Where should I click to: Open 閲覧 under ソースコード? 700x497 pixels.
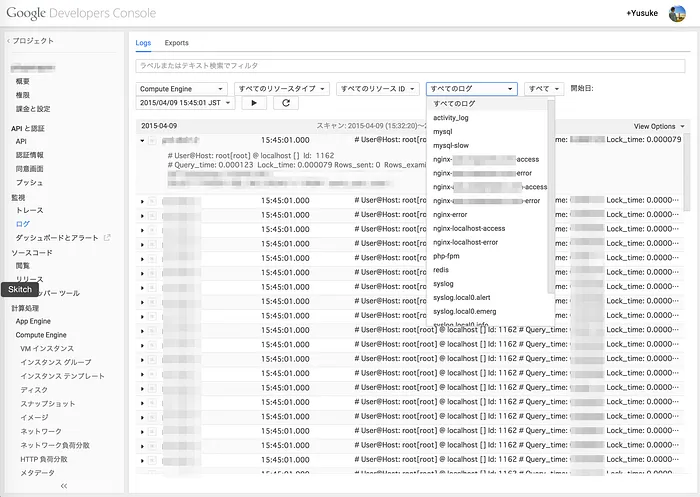point(23,266)
